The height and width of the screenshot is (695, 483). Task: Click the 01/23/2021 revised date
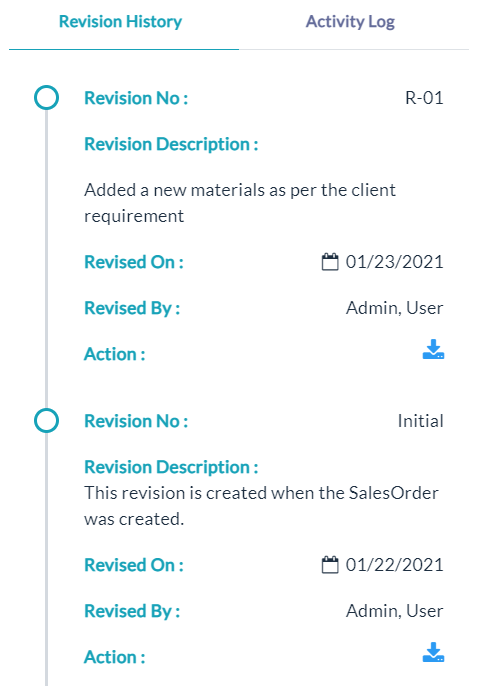[x=394, y=262]
